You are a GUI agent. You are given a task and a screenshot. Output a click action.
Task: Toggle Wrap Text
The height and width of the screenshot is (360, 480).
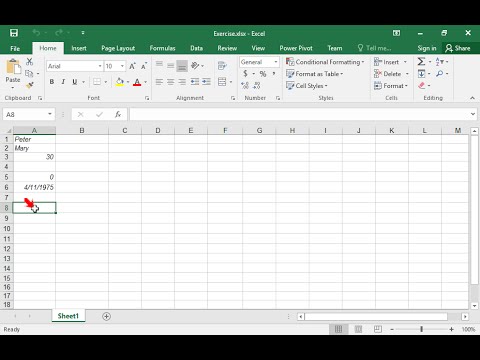(222, 65)
